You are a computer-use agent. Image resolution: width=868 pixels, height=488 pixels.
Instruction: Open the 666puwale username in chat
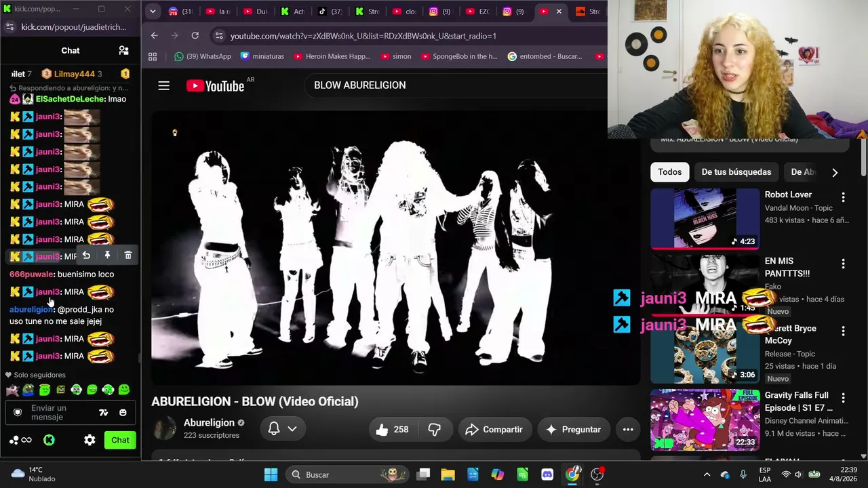[x=31, y=274]
